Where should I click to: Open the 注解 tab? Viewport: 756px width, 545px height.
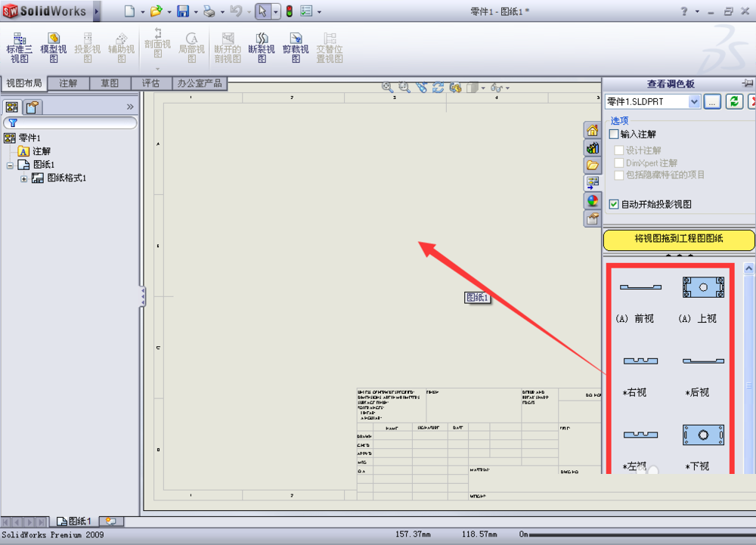click(69, 83)
